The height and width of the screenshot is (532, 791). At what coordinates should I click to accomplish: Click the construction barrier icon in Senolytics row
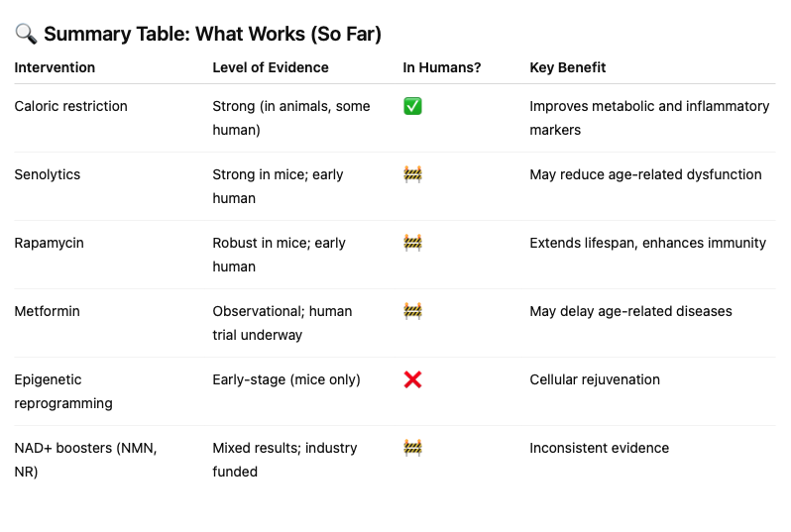(x=412, y=174)
